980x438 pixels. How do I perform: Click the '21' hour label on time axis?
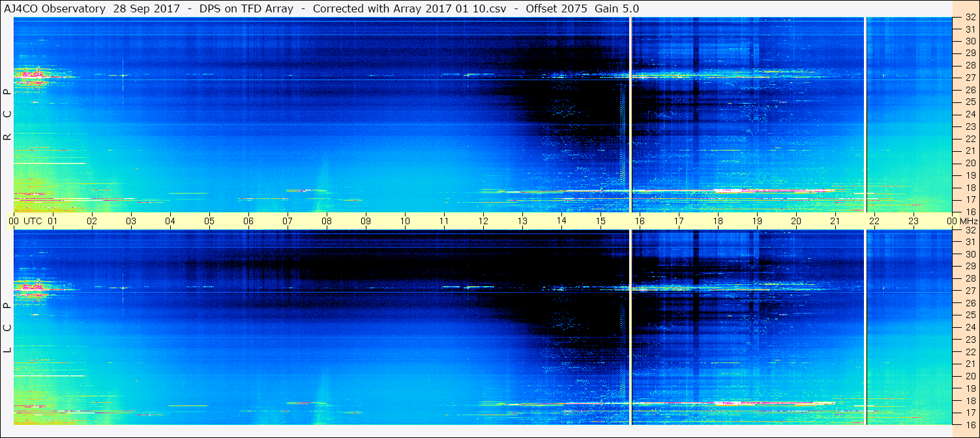[835, 221]
